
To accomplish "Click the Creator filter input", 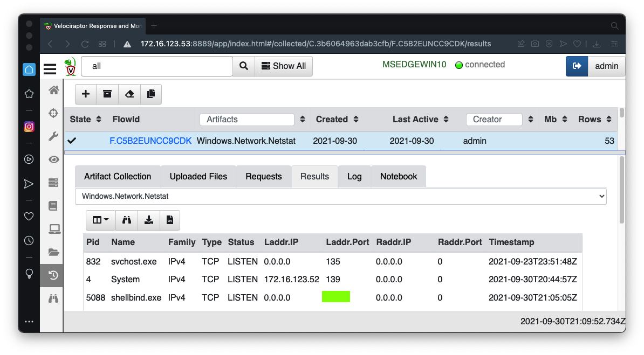I will (494, 120).
